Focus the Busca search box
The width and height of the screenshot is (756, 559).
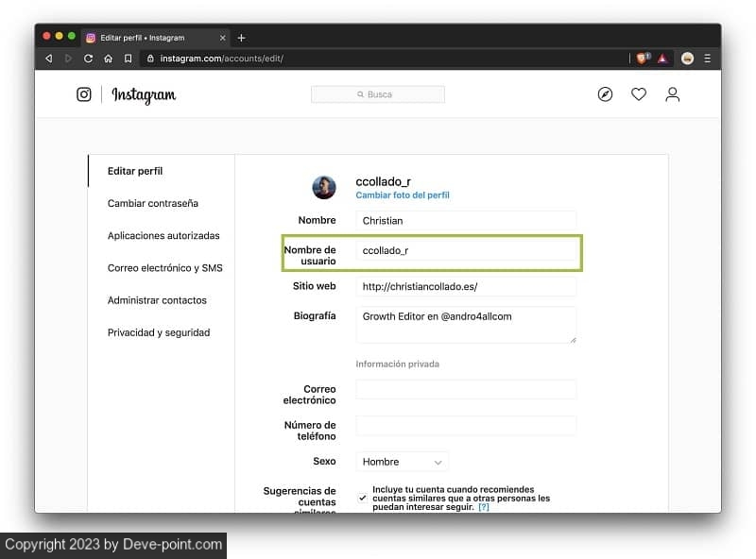[378, 94]
